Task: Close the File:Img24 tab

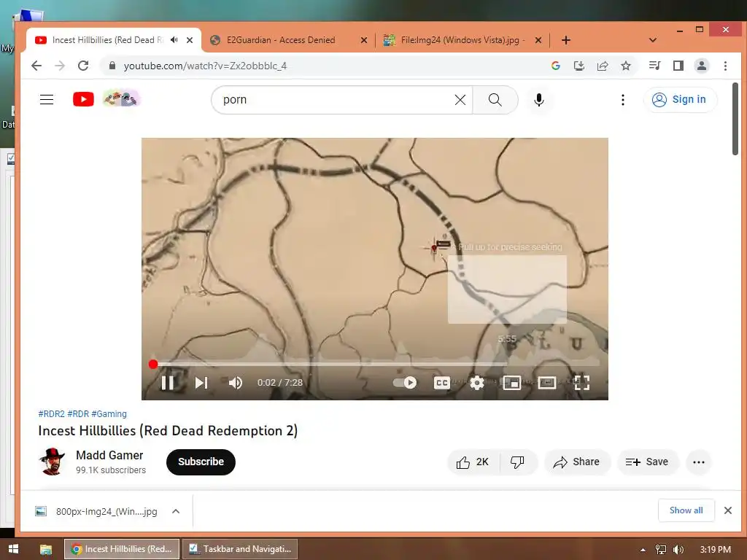Action: point(538,40)
